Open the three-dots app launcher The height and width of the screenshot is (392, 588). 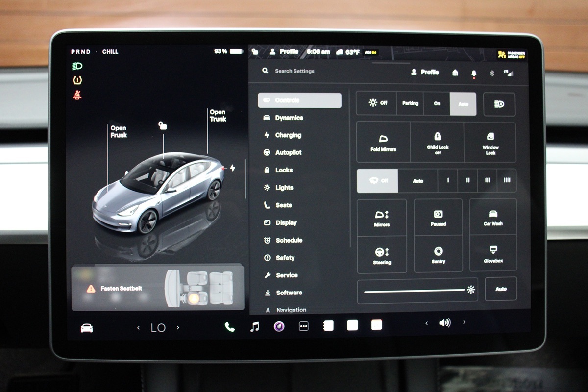tap(304, 326)
